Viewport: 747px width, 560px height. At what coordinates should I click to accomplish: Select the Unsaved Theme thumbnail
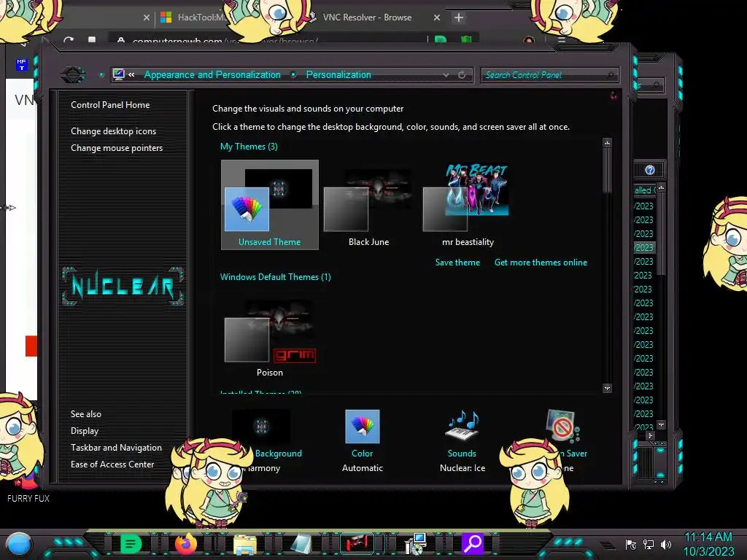coord(270,205)
